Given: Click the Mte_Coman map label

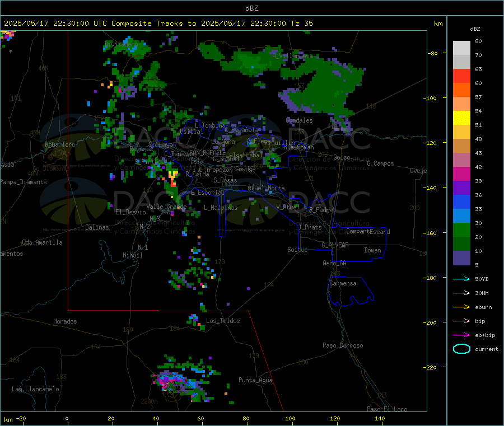Looking at the screenshot, I should tap(298, 147).
